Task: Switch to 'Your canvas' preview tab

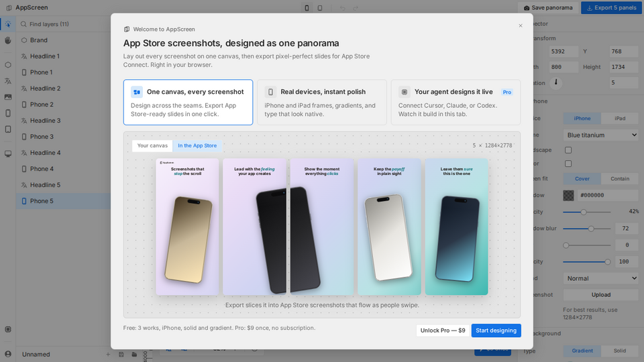Action: pos(152,145)
